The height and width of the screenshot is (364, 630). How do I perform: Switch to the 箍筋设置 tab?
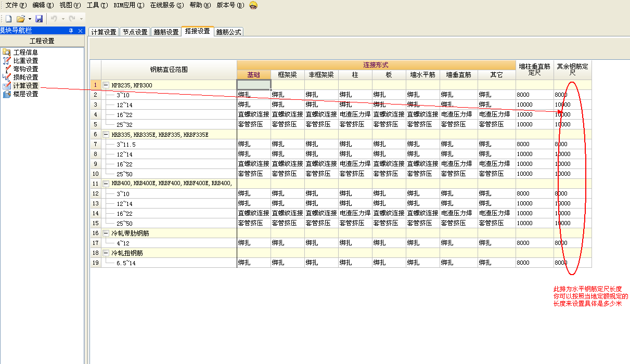166,32
